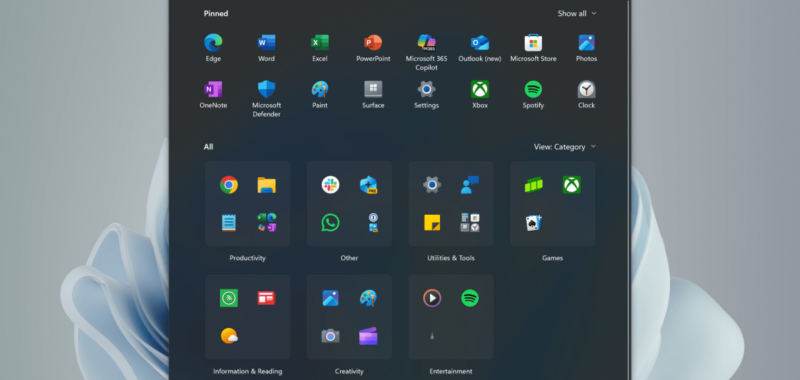Open Feedback Hub icon in Utilities & Tools

pos(470,185)
